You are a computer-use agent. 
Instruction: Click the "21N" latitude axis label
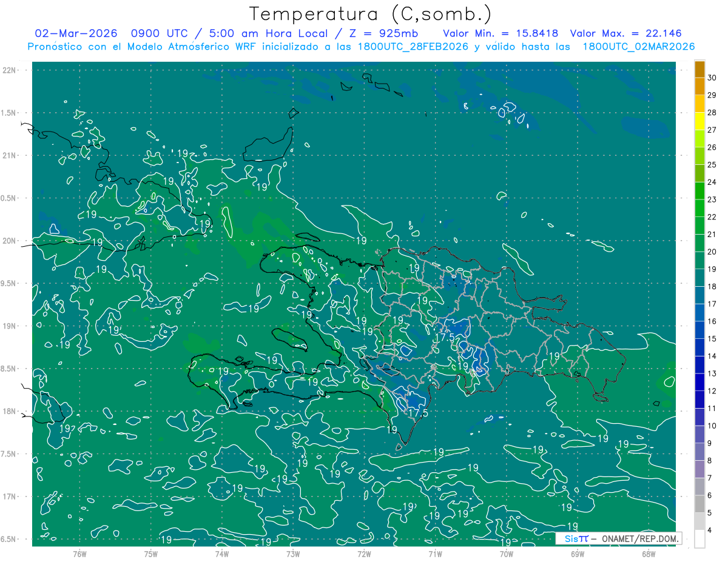[x=8, y=155]
